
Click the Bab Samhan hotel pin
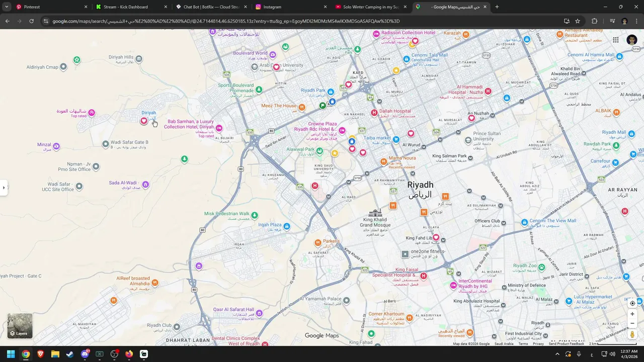pyautogui.click(x=219, y=128)
